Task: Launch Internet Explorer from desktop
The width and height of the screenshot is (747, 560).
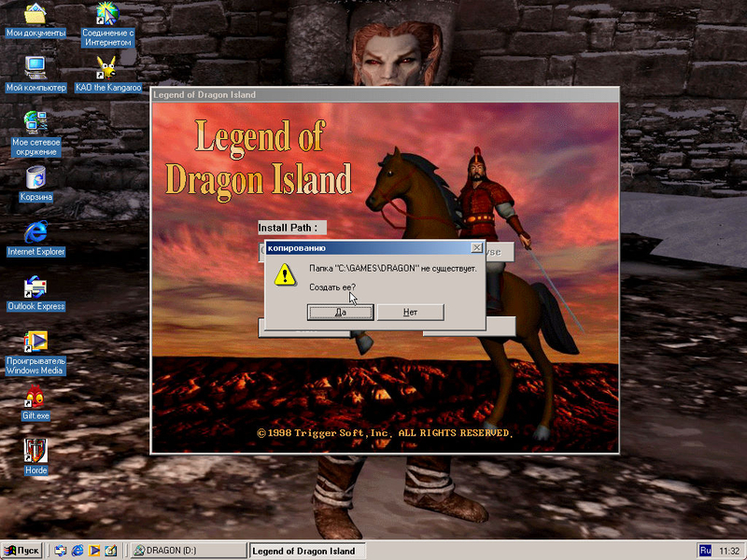Action: (35, 238)
